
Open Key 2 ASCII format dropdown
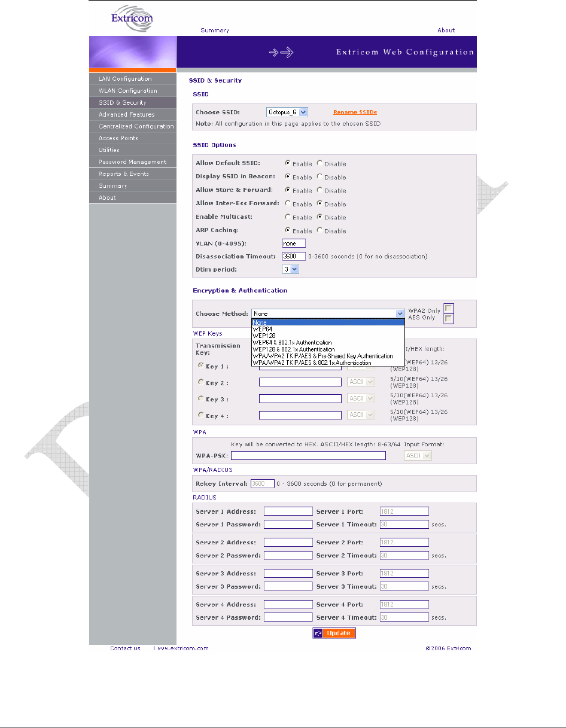point(361,382)
